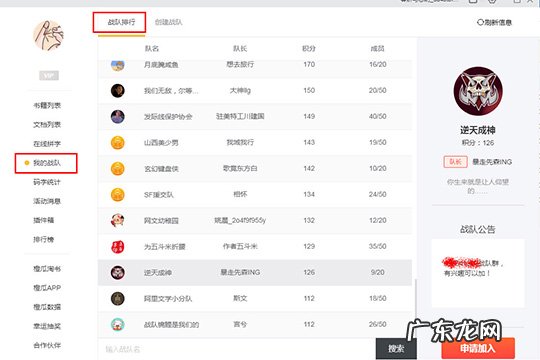
Task: Click the 搜索 search button
Action: tap(396, 349)
